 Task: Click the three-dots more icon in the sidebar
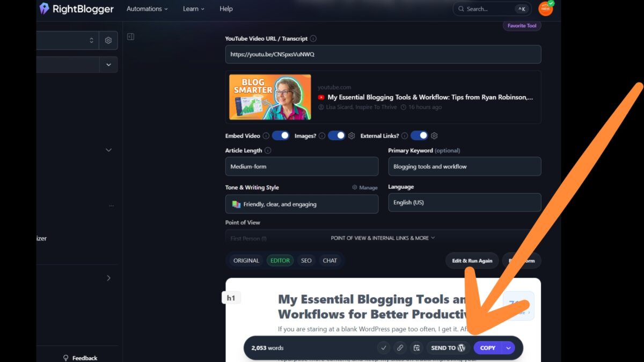click(112, 205)
